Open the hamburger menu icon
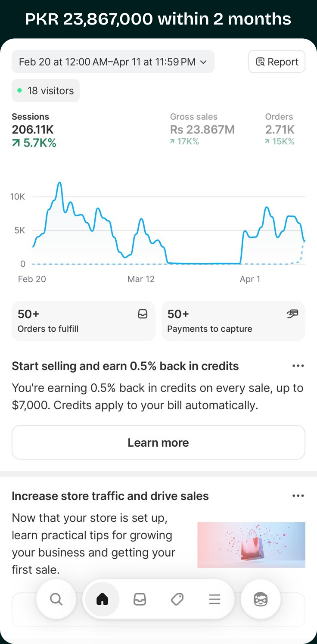Image resolution: width=317 pixels, height=644 pixels. pos(214,599)
